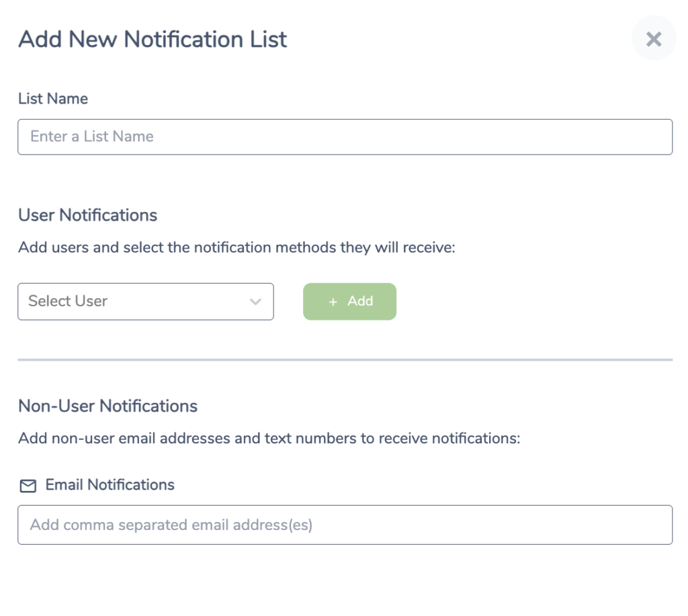This screenshot has height=616, width=688.
Task: Click the Non-User Notifications heading
Action: pos(108,406)
